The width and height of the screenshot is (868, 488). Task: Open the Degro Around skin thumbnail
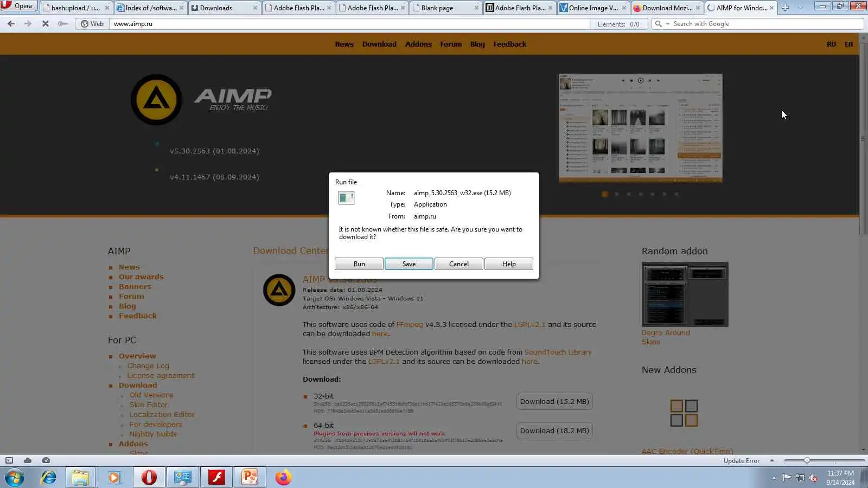pyautogui.click(x=685, y=294)
